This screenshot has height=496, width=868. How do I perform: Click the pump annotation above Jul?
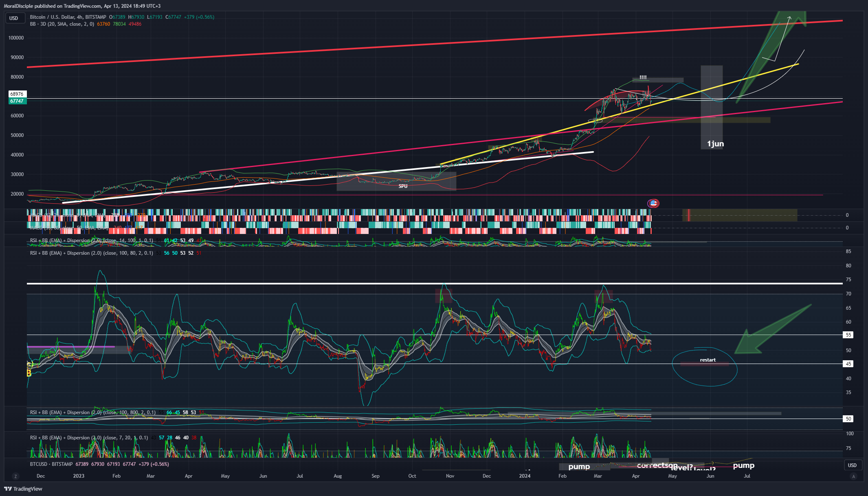click(x=744, y=465)
